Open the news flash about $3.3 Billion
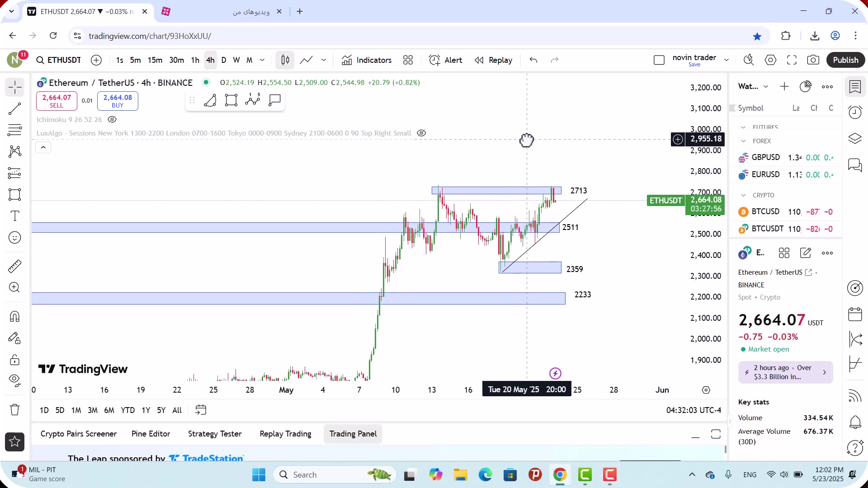Image resolution: width=868 pixels, height=488 pixels. 786,372
